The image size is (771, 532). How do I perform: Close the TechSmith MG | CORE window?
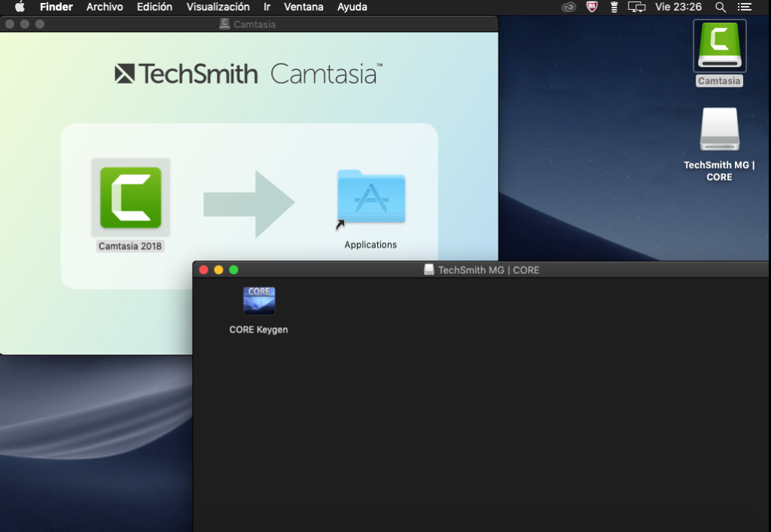[x=203, y=269]
